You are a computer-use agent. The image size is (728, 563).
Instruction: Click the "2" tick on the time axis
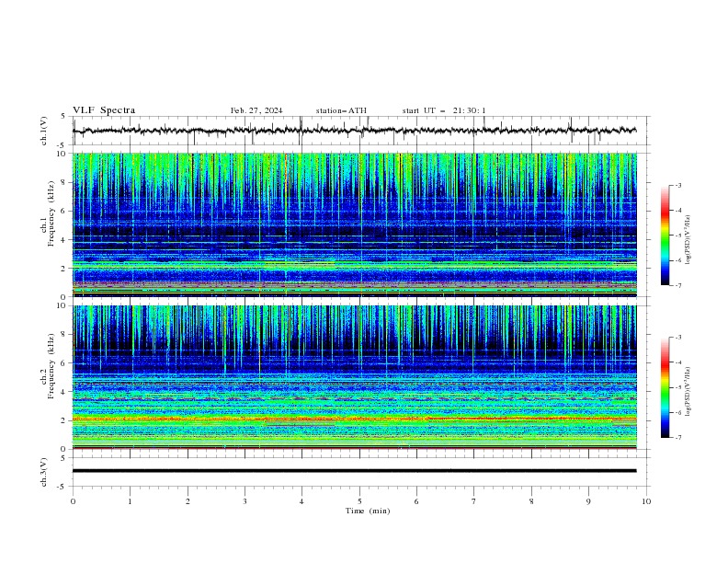188,501
